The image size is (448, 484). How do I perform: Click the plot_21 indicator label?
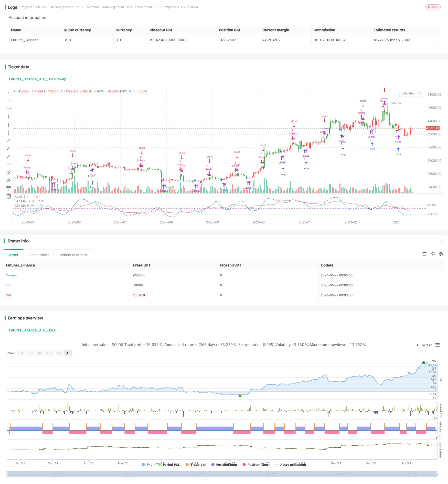22,197
